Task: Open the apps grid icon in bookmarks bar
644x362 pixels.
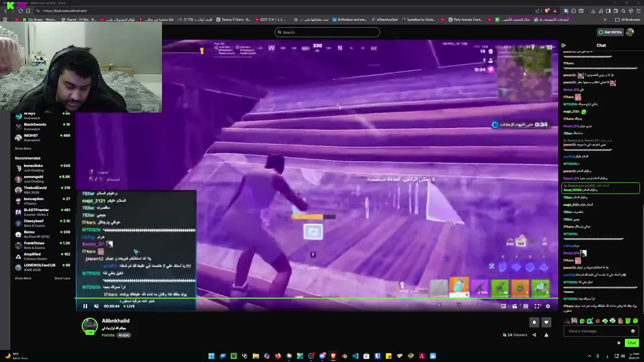Action: pos(5,20)
